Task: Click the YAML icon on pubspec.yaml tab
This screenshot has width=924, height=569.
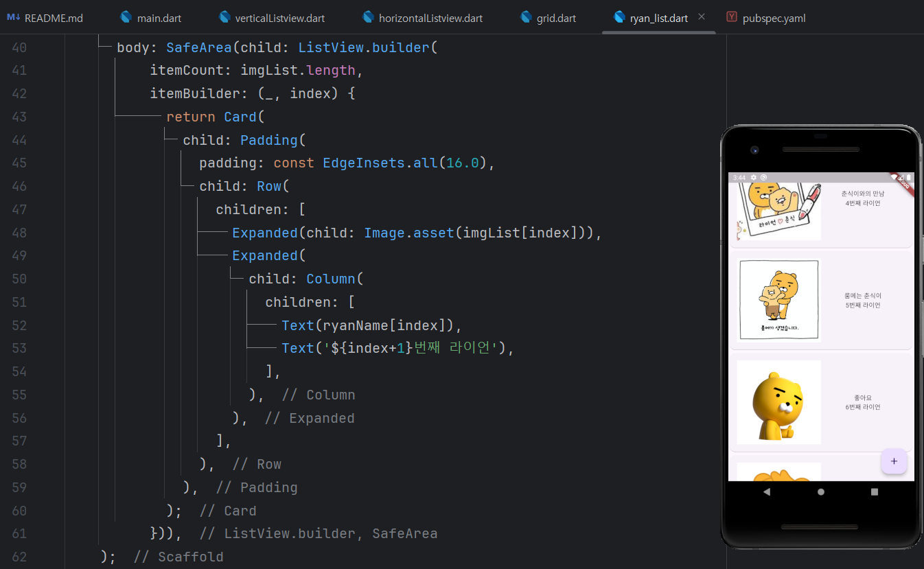Action: click(x=732, y=18)
